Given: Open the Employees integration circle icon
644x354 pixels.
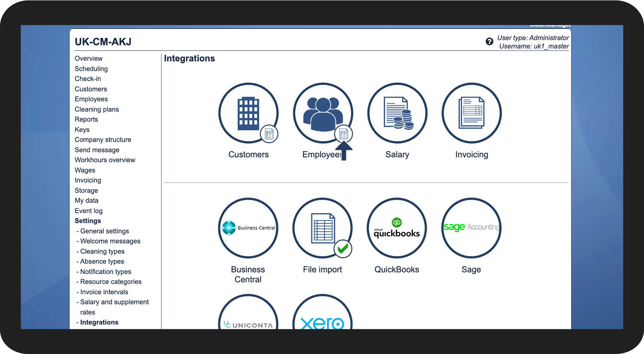Looking at the screenshot, I should [x=323, y=113].
